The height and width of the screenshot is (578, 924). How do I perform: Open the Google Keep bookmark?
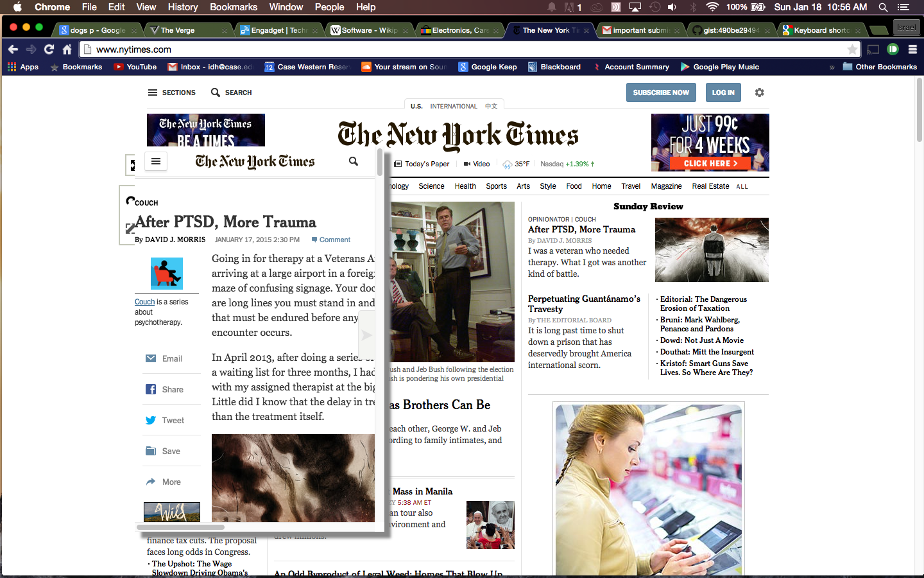(488, 67)
